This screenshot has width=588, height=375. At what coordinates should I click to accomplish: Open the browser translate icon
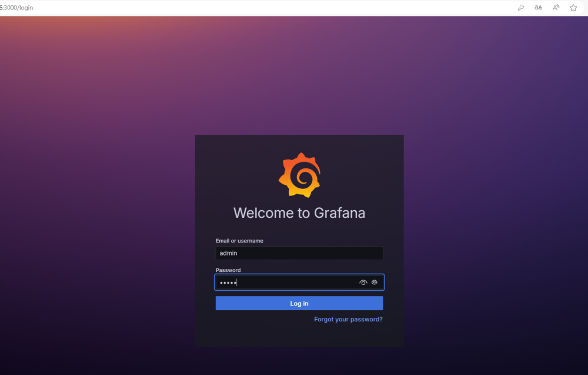[538, 8]
